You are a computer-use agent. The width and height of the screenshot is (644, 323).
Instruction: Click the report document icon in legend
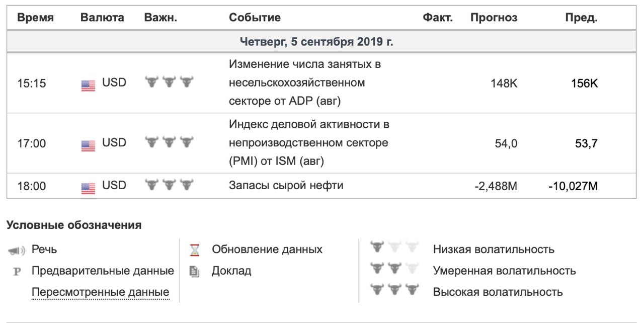194,272
